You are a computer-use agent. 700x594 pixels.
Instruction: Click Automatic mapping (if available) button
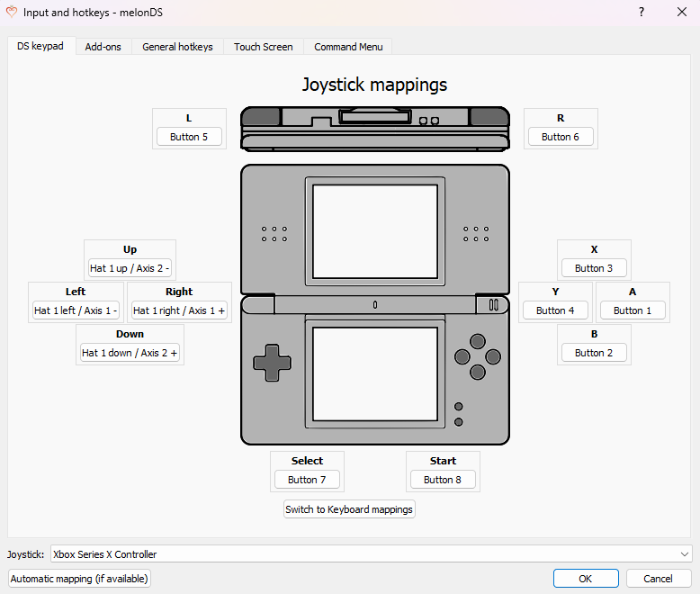pyautogui.click(x=79, y=579)
